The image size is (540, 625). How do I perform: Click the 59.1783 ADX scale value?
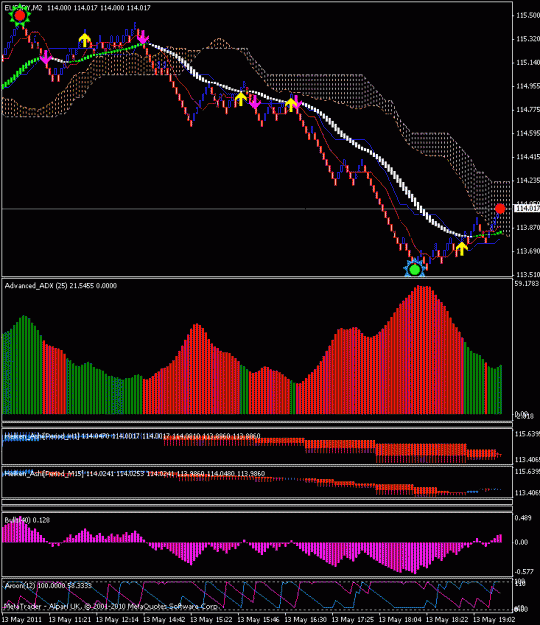[527, 283]
